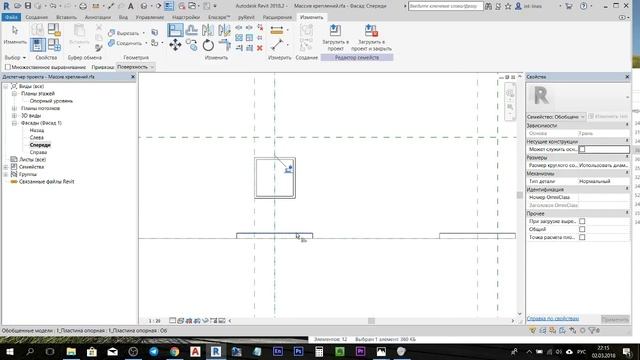Click the Вырезать geometry button
This screenshot has height=360, width=640.
click(x=124, y=33)
